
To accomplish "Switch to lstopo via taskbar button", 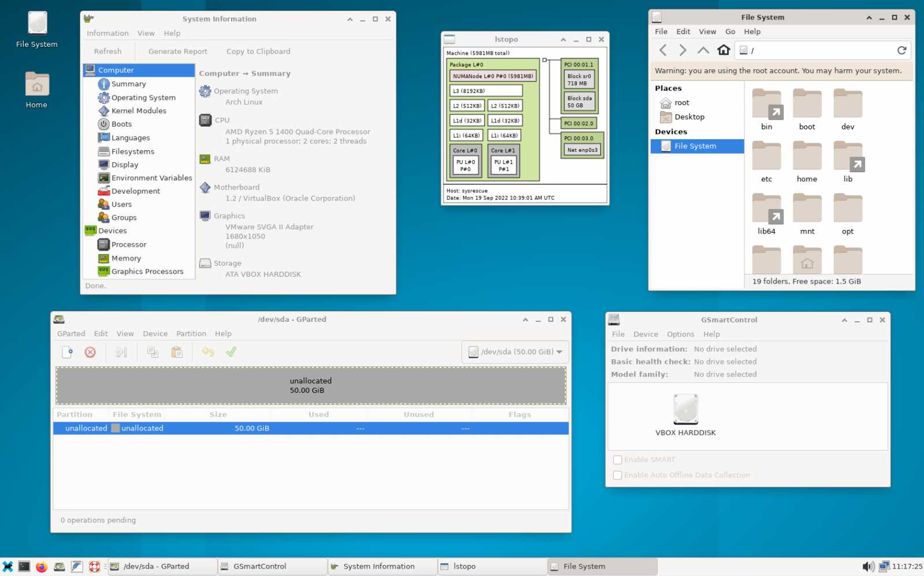I will pyautogui.click(x=492, y=567).
